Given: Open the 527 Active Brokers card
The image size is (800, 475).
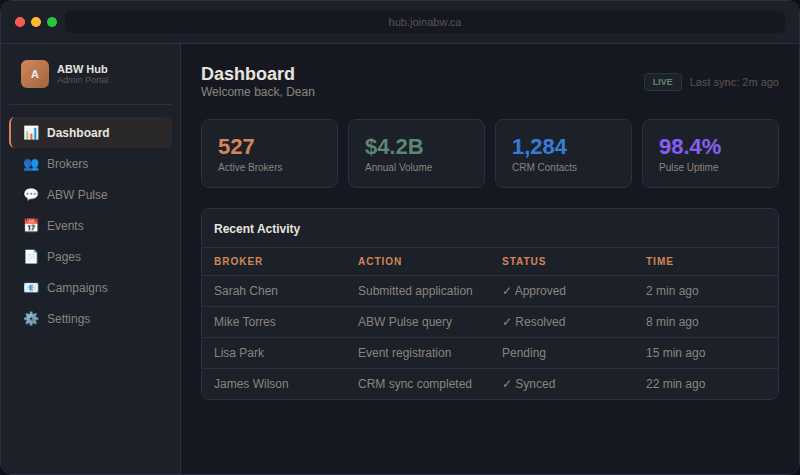Looking at the screenshot, I should tap(269, 154).
